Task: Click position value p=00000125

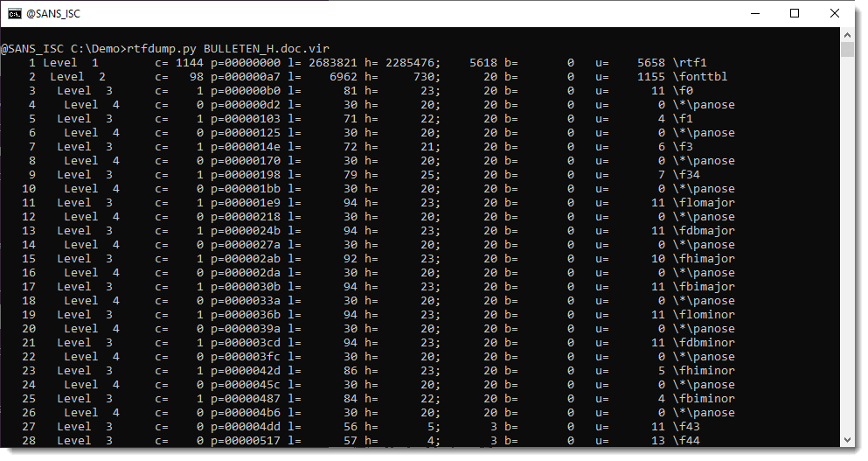Action: point(246,133)
